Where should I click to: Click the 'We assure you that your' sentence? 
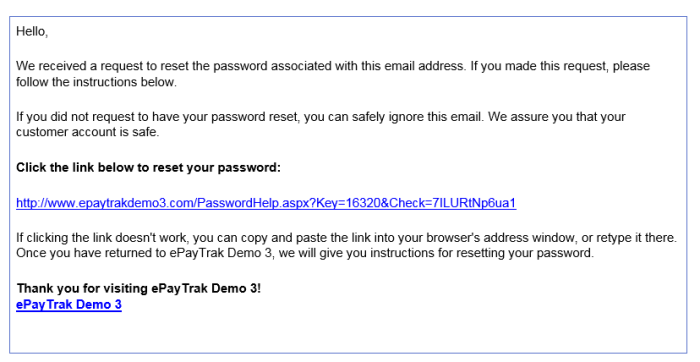[557, 117]
